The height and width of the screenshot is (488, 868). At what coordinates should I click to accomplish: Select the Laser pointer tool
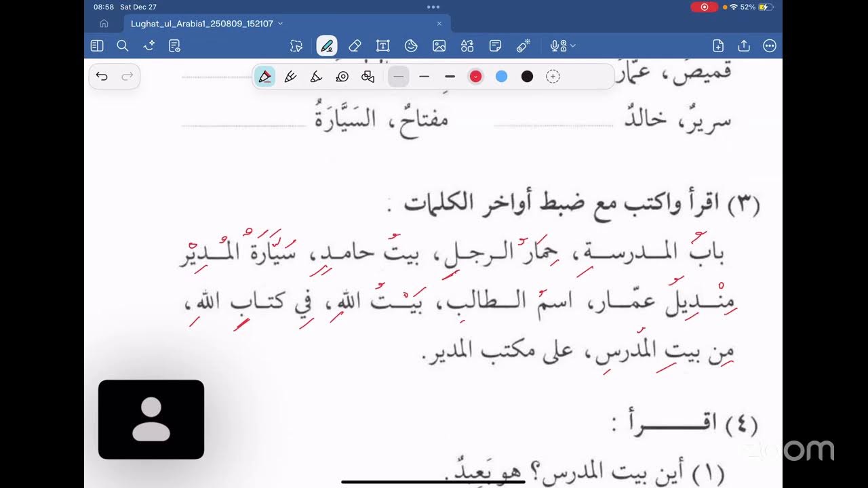(524, 45)
